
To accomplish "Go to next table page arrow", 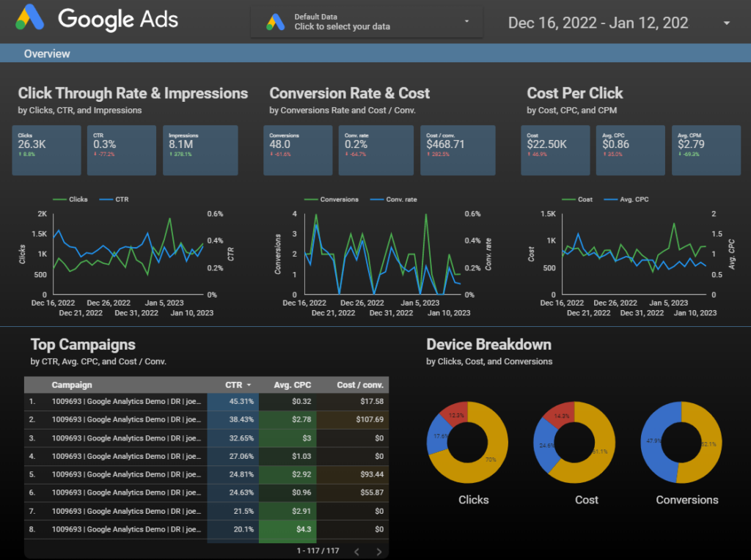I will coord(379,551).
